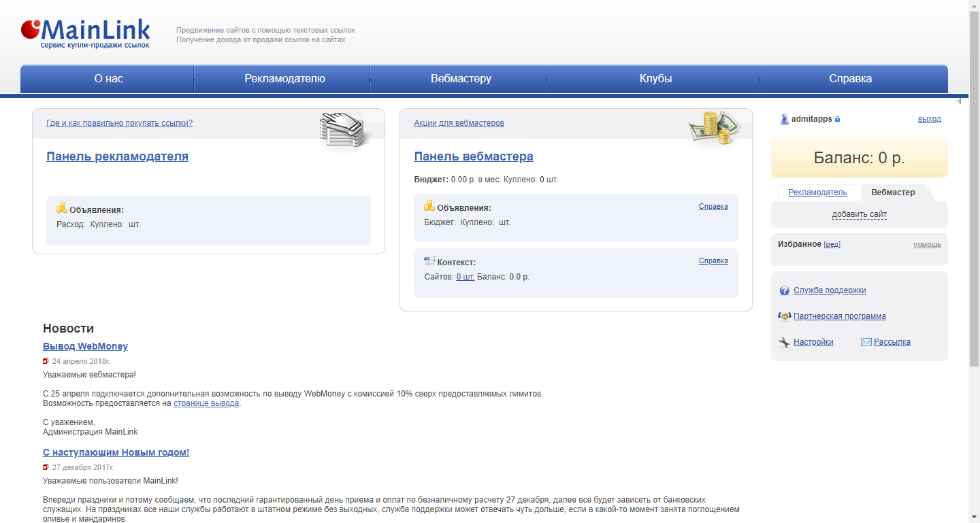Image resolution: width=980 pixels, height=523 pixels.
Task: Click the Справка link in the Контекст block
Action: pyautogui.click(x=713, y=260)
